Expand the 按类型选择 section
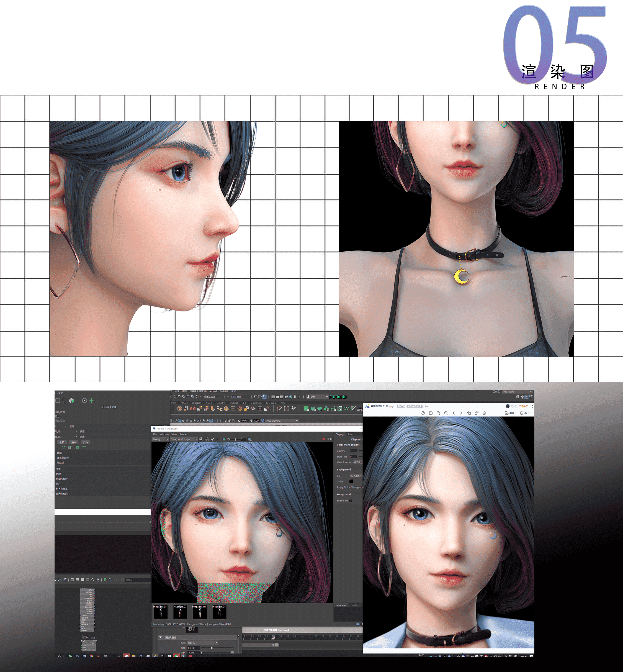The width and height of the screenshot is (623, 672). pos(102,458)
